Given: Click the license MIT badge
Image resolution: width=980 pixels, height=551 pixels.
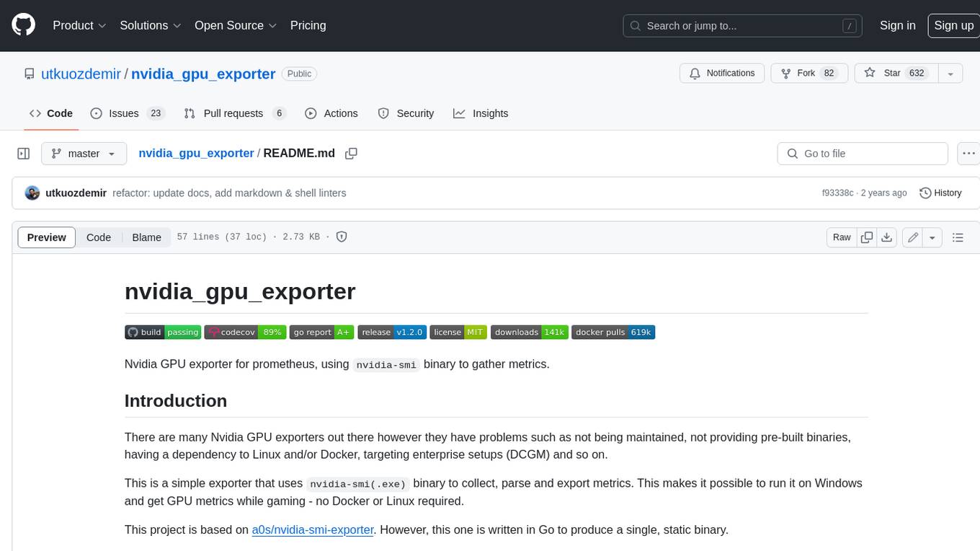Looking at the screenshot, I should [x=458, y=332].
